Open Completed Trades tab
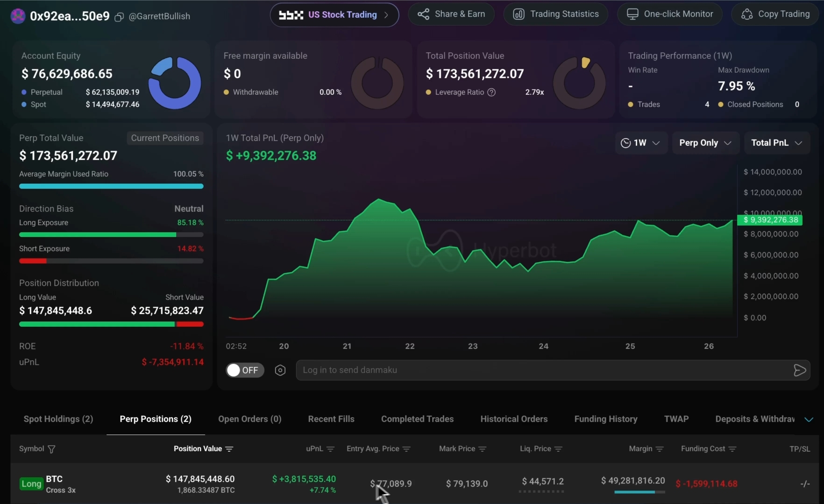 click(x=418, y=419)
